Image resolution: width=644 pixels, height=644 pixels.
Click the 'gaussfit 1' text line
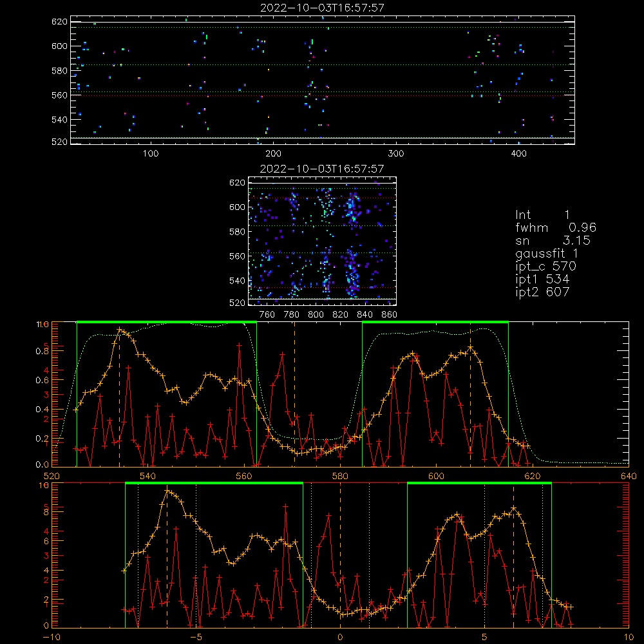pyautogui.click(x=547, y=253)
